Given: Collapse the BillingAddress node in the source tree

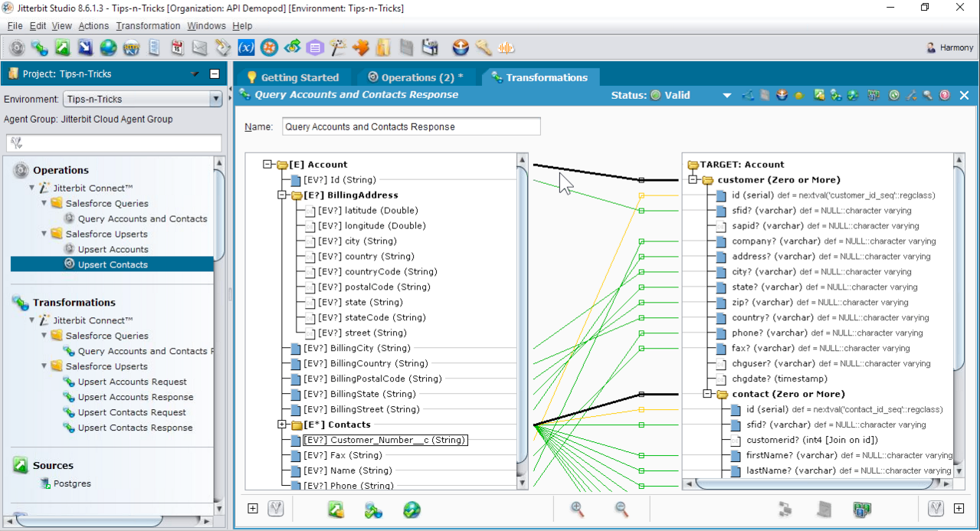Looking at the screenshot, I should 282,195.
